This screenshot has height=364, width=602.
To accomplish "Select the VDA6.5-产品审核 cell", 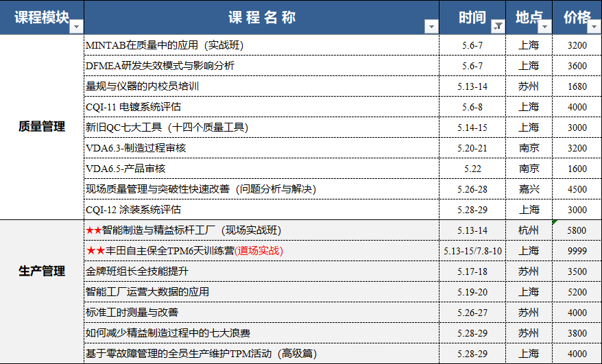I will [261, 169].
